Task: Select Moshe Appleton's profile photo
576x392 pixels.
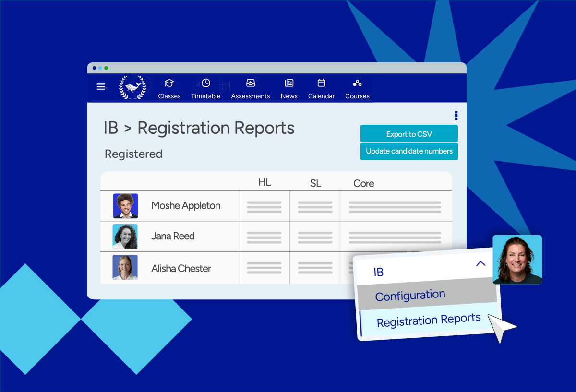Action: [x=125, y=206]
